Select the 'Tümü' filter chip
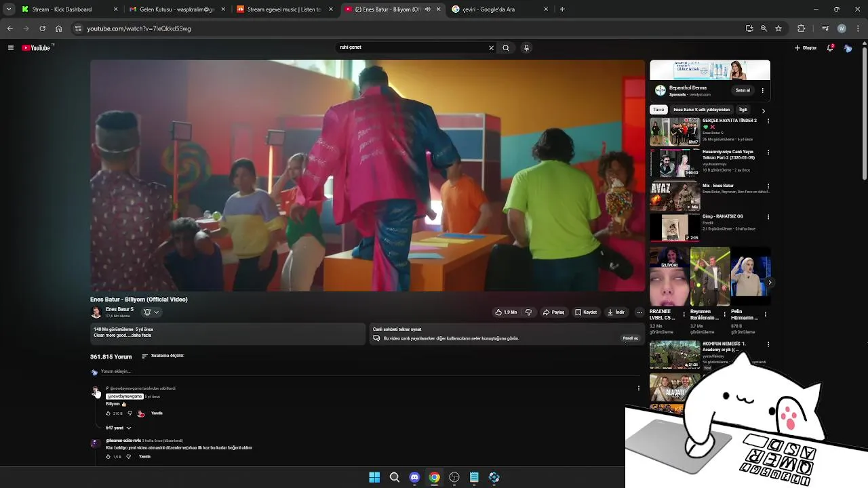The width and height of the screenshot is (868, 488). [x=658, y=110]
